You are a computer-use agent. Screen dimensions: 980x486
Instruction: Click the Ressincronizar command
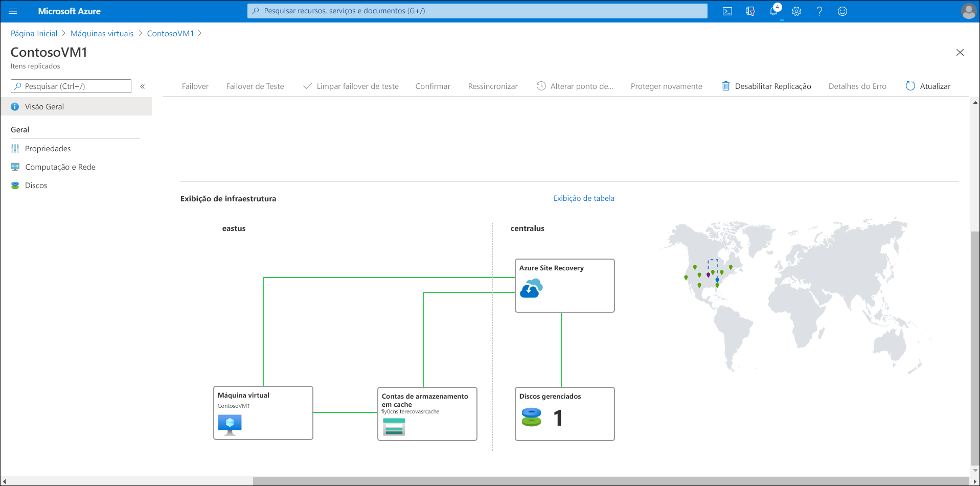[x=493, y=86]
